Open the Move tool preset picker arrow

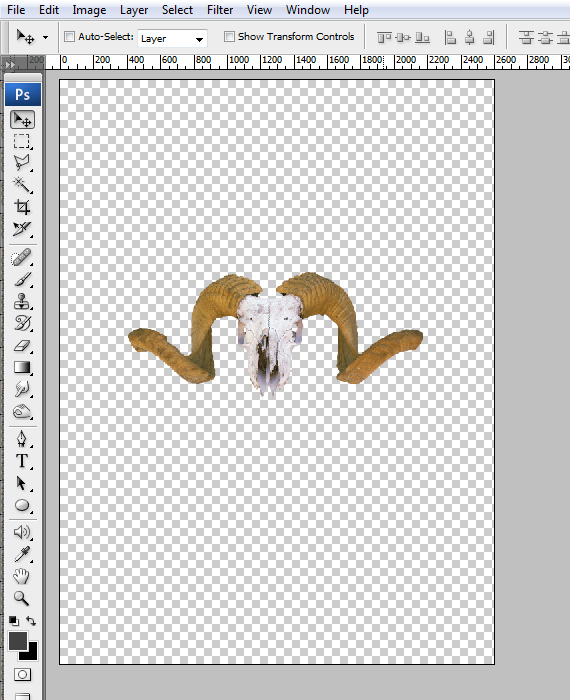[45, 38]
